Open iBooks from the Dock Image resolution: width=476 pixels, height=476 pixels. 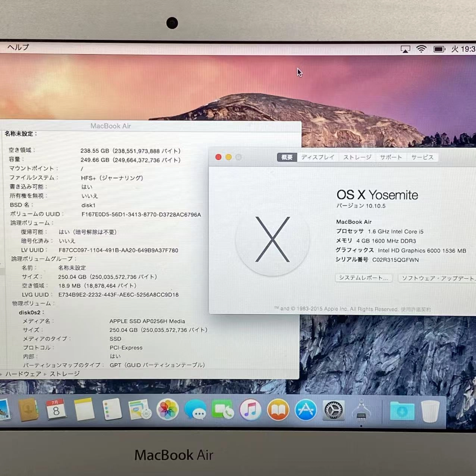278,410
